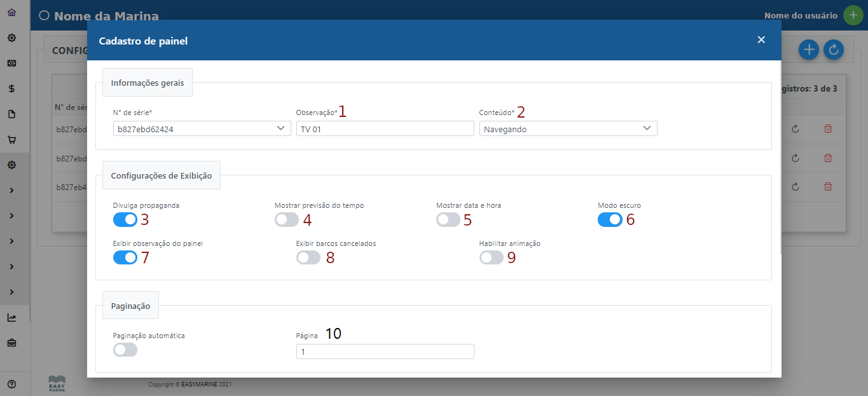Click the blue circular refresh button
The width and height of the screenshot is (868, 396).
833,50
